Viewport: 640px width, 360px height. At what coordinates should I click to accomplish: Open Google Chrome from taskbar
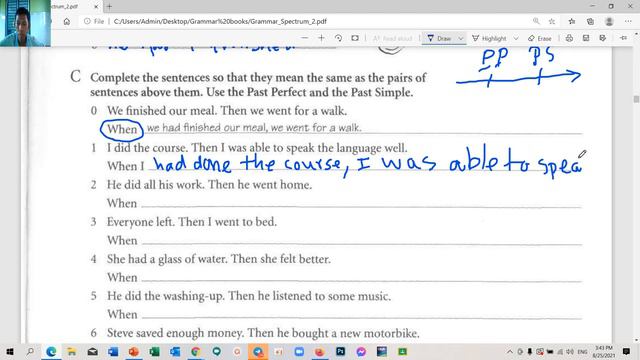[196, 351]
